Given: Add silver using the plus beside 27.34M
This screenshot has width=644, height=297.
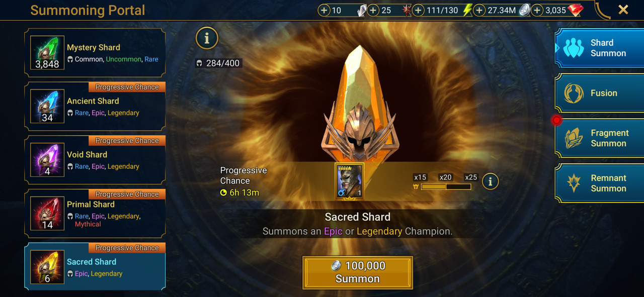Looking at the screenshot, I should (x=479, y=10).
